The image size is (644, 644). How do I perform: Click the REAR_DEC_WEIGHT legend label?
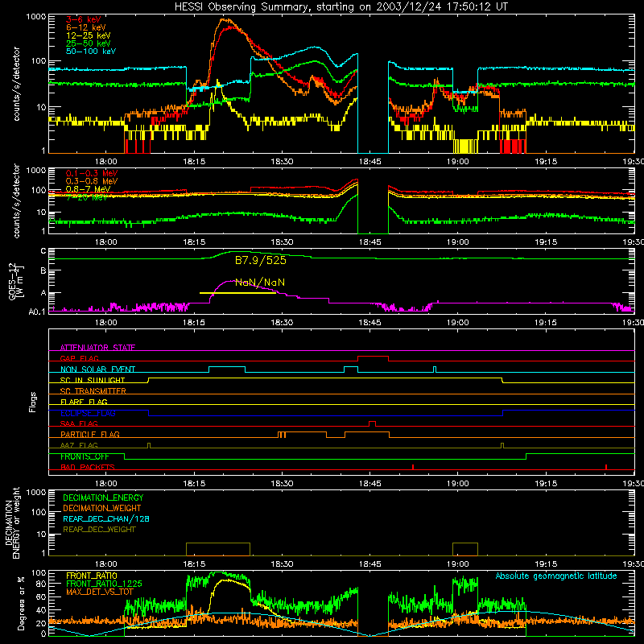[x=99, y=530]
